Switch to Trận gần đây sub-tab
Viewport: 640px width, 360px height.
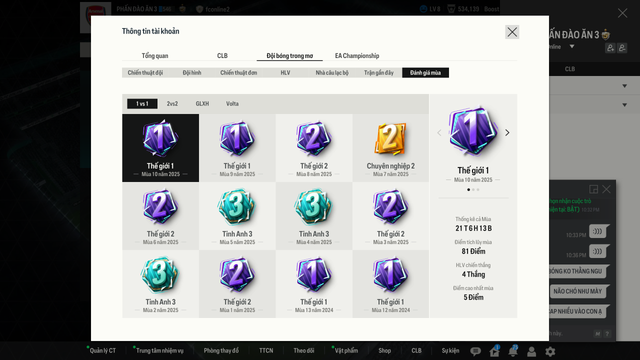tap(379, 73)
